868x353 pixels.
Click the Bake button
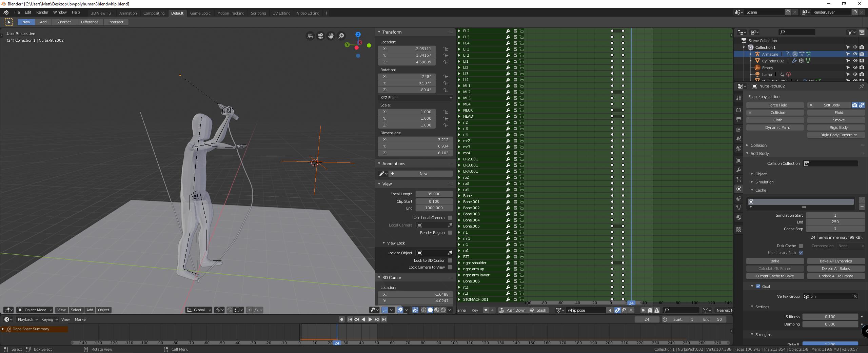click(x=775, y=261)
